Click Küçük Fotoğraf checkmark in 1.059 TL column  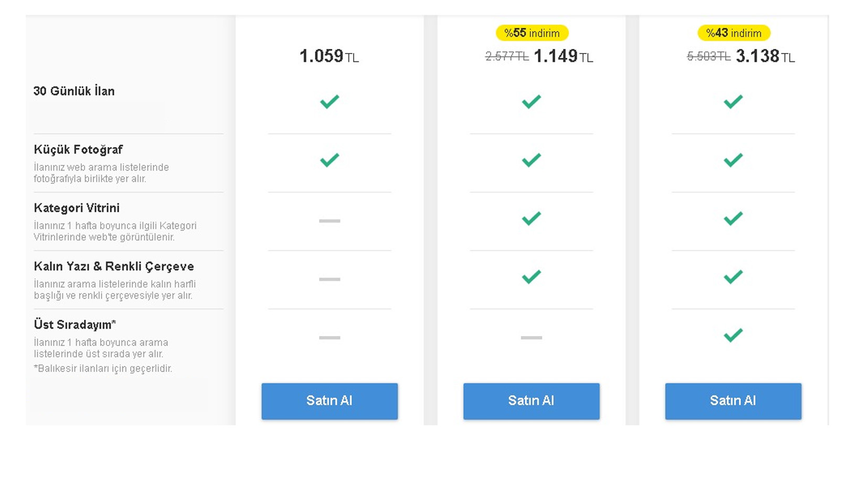coord(330,160)
